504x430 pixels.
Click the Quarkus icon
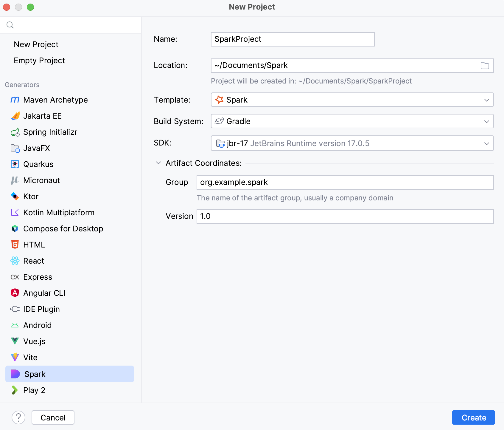tap(15, 164)
